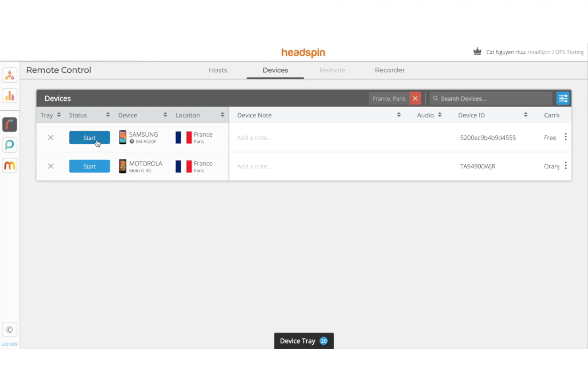Open the Remote tab
The image size is (588, 392).
pyautogui.click(x=333, y=70)
